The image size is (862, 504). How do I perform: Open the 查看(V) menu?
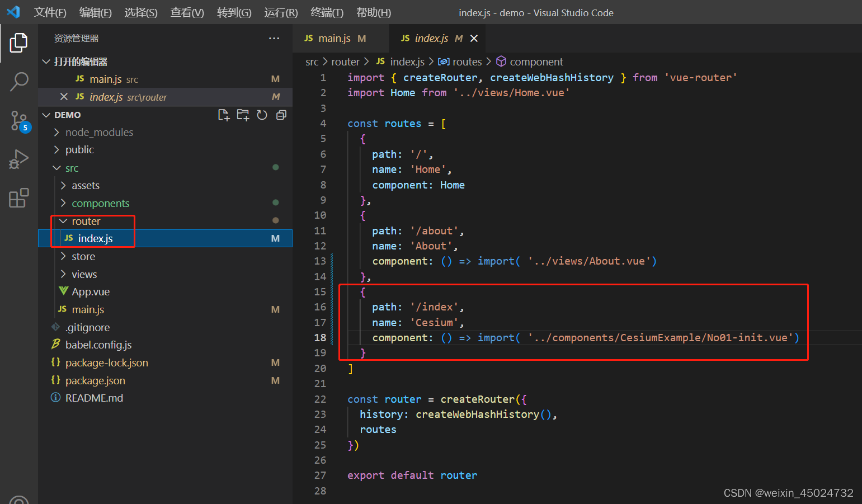[187, 12]
